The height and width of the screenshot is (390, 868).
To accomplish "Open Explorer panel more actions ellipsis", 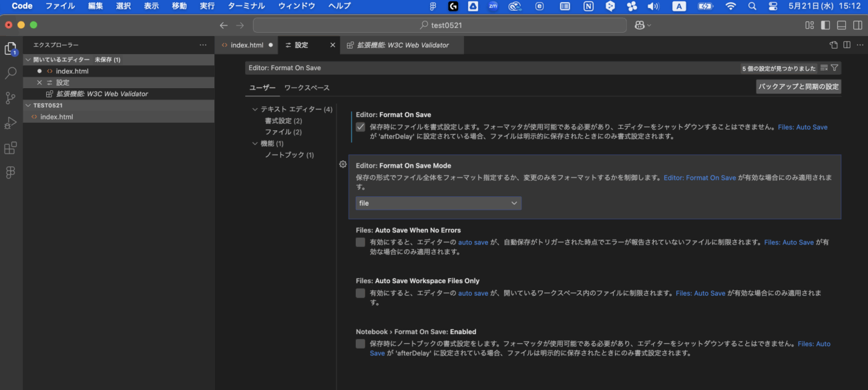I will (203, 45).
